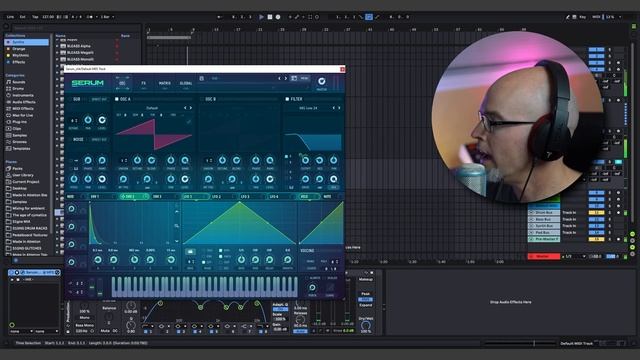Open the Drums category
The width and height of the screenshot is (640, 360).
click(x=18, y=89)
